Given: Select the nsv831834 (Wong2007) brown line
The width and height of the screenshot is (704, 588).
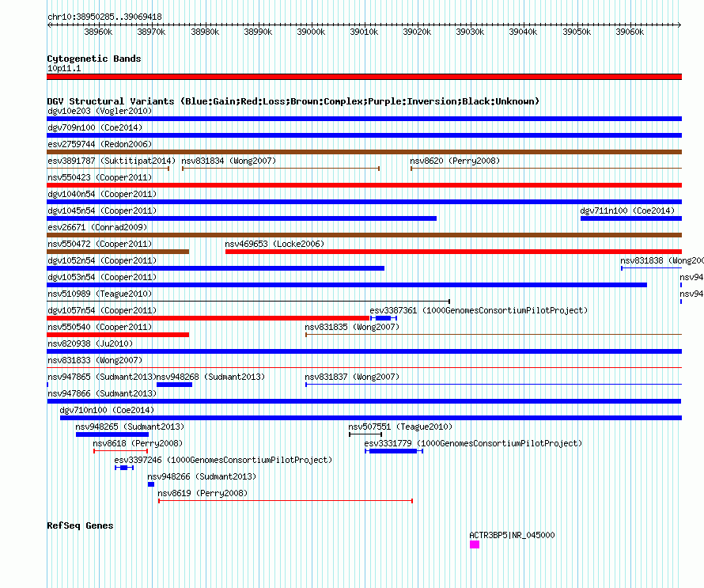Looking at the screenshot, I should pos(281,169).
